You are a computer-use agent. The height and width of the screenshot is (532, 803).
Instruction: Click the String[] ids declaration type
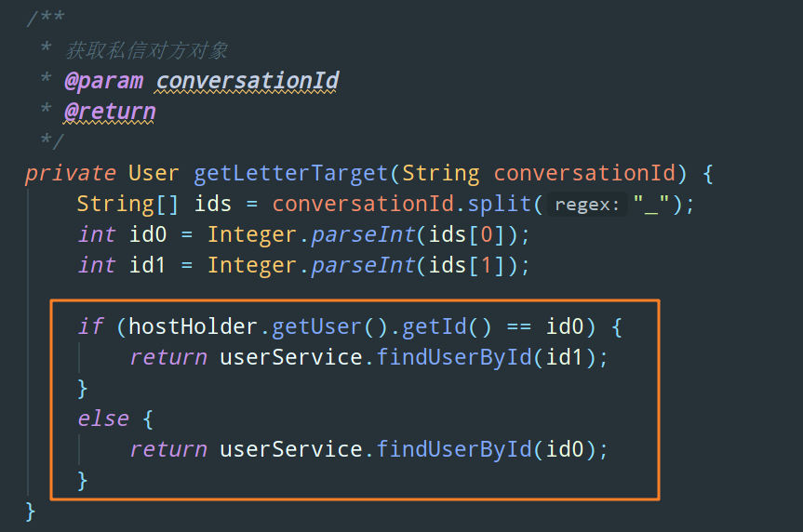[127, 204]
